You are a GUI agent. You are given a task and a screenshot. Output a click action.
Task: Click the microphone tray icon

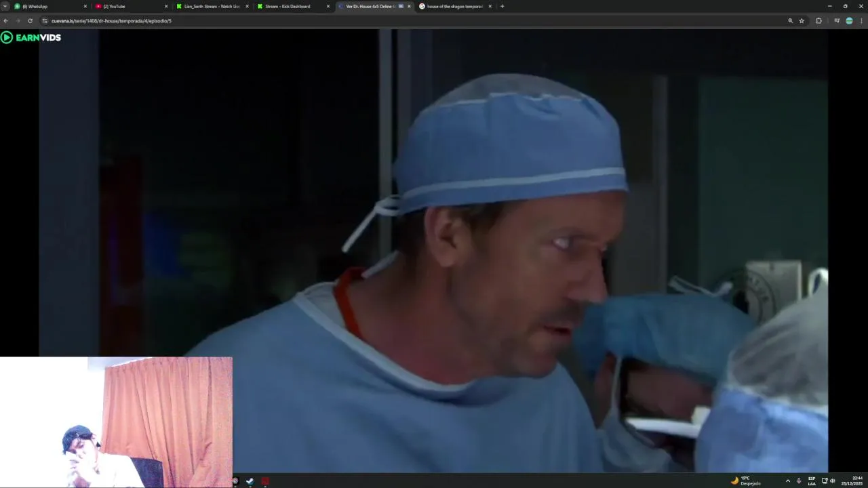click(x=799, y=481)
